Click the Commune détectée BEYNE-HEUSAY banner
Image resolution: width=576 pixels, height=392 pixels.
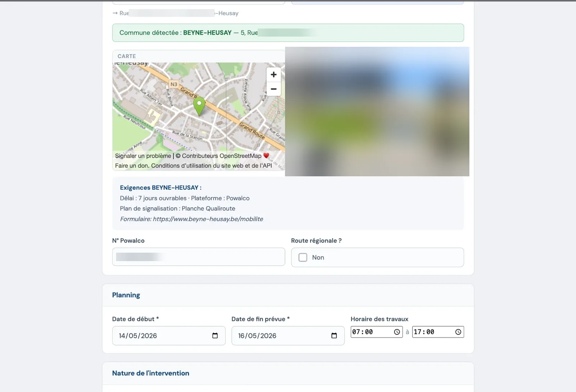click(x=288, y=33)
